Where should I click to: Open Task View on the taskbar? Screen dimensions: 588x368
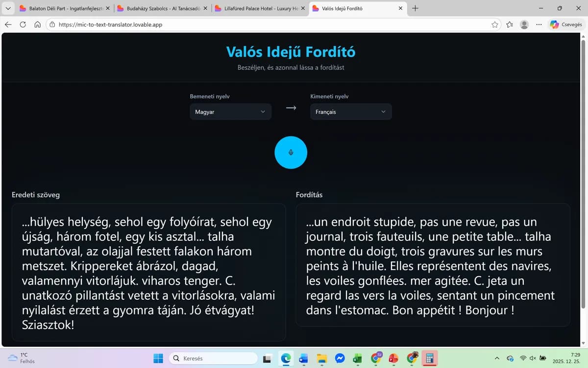point(267,359)
